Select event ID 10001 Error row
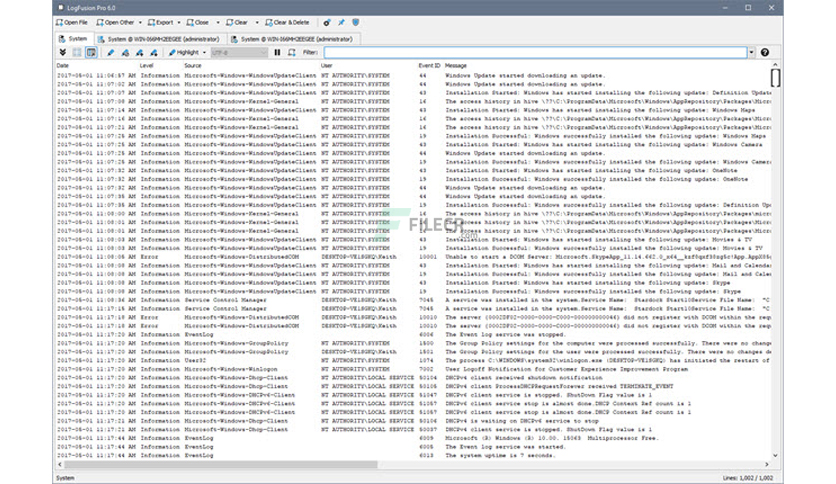The height and width of the screenshot is (484, 836). [413, 257]
